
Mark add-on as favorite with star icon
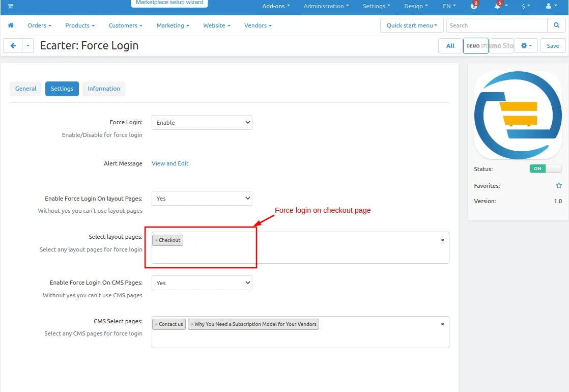coord(559,185)
